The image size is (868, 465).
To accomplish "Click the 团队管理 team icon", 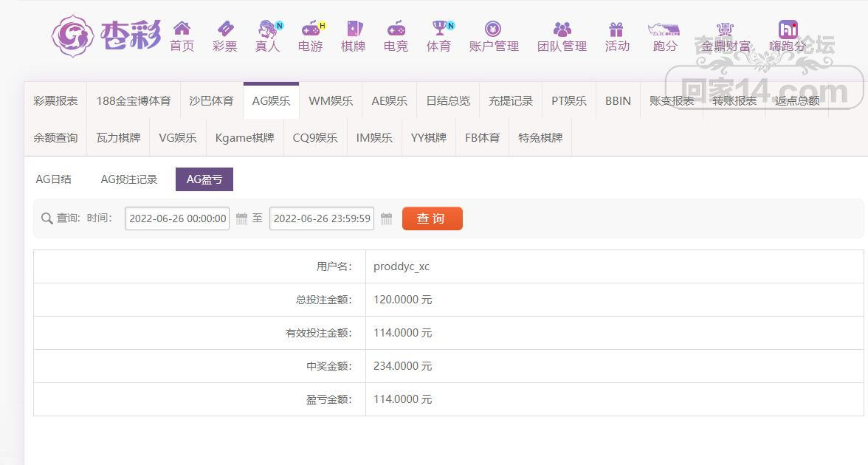I will point(562,30).
